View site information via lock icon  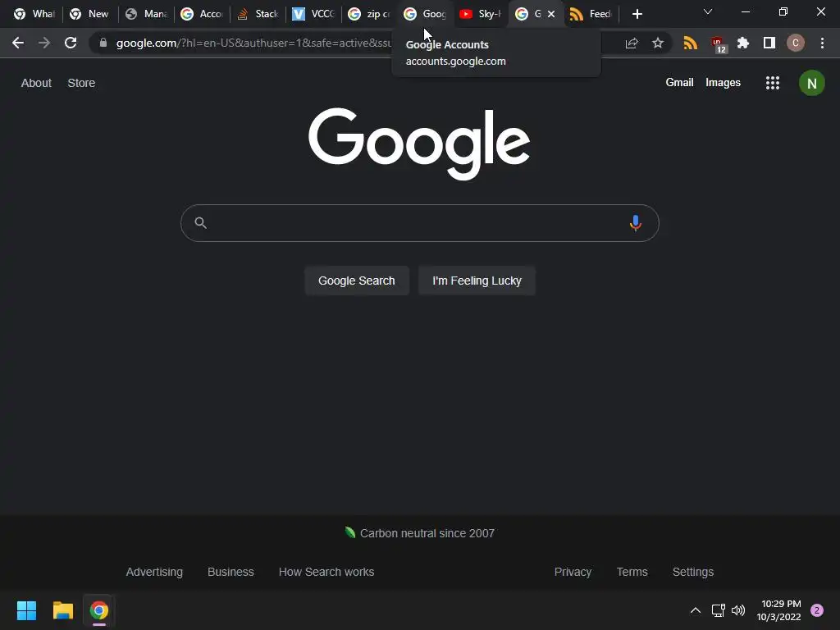pos(103,43)
